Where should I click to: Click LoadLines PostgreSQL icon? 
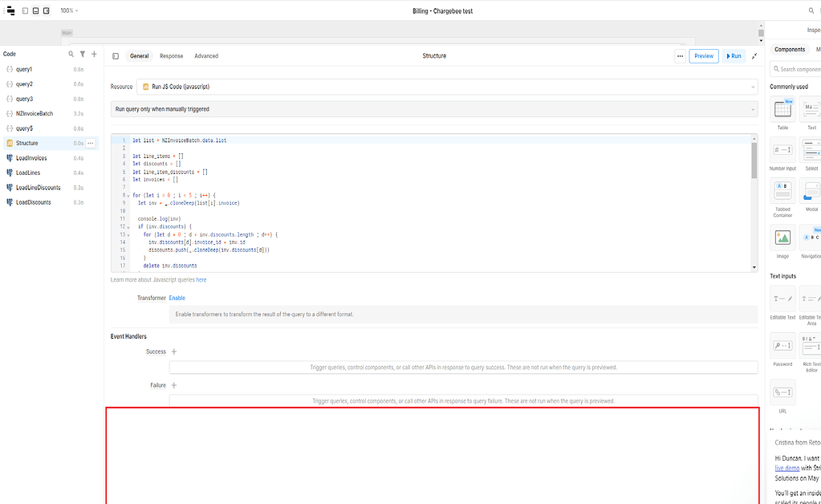(x=10, y=173)
